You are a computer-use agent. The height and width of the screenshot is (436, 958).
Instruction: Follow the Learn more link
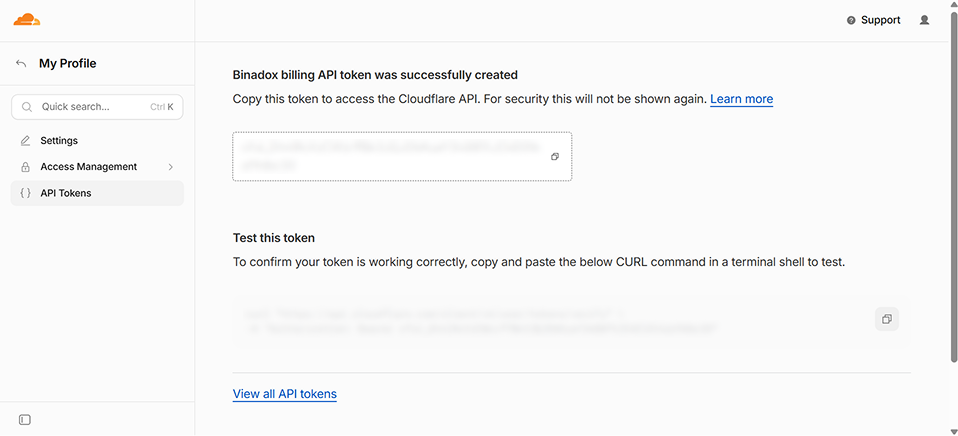741,99
